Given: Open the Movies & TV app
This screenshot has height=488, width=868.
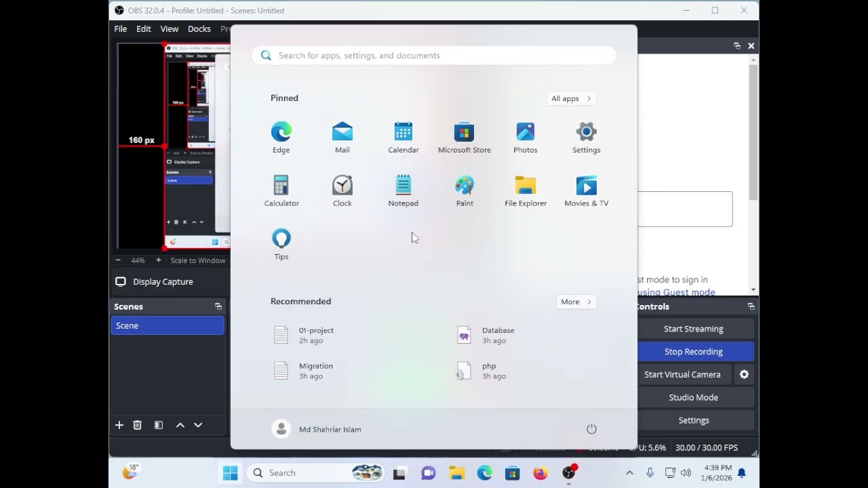Looking at the screenshot, I should (587, 191).
